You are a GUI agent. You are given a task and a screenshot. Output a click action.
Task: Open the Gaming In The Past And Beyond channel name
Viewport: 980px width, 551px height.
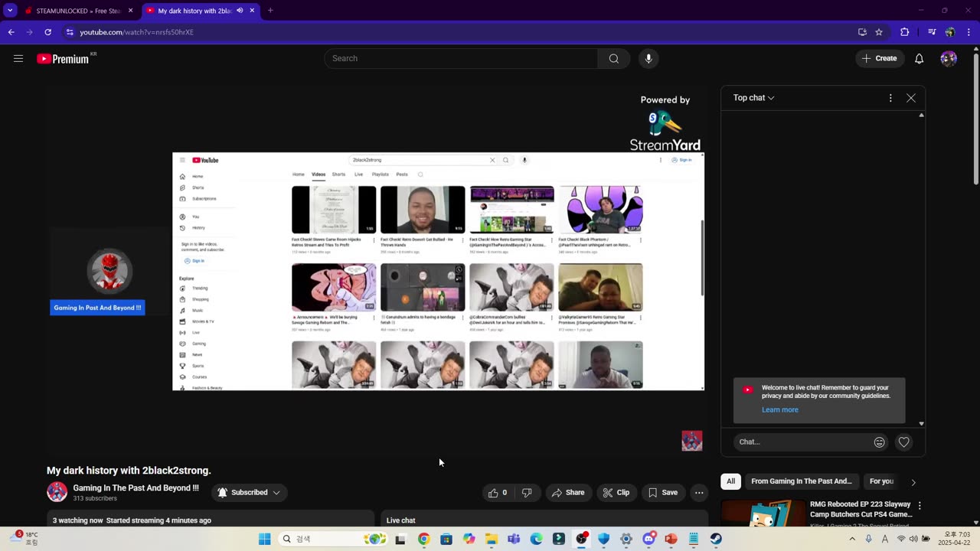(x=136, y=487)
